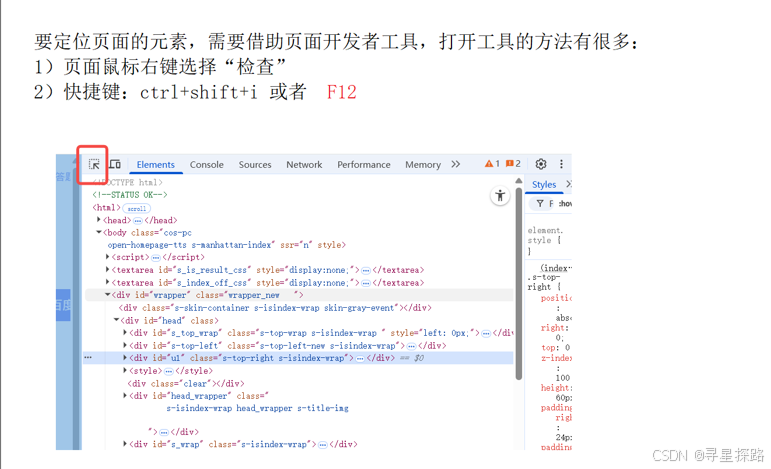The width and height of the screenshot is (771, 469).
Task: Expand the head node
Action: 99,220
